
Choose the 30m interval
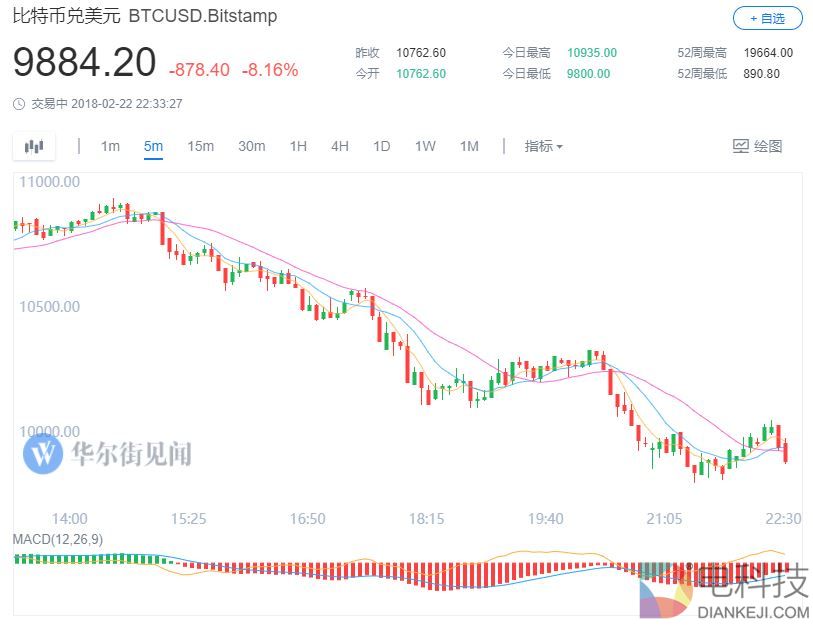point(251,147)
